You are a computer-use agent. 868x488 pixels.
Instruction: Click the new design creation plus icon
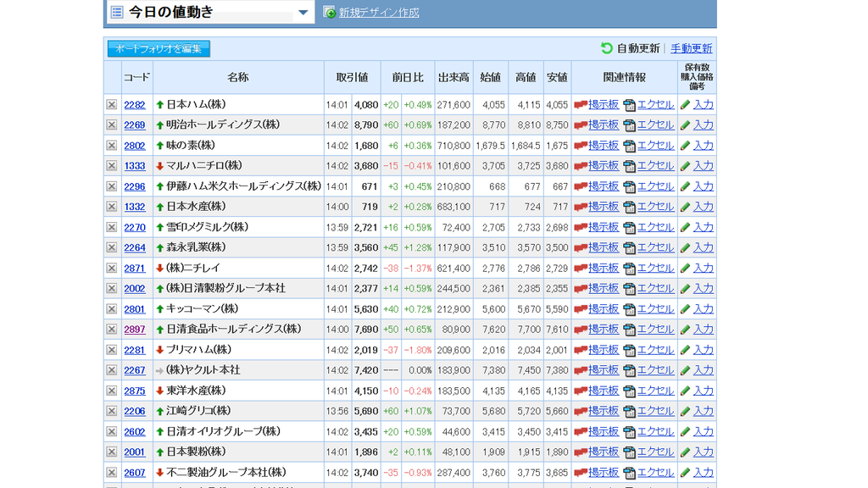click(x=329, y=12)
